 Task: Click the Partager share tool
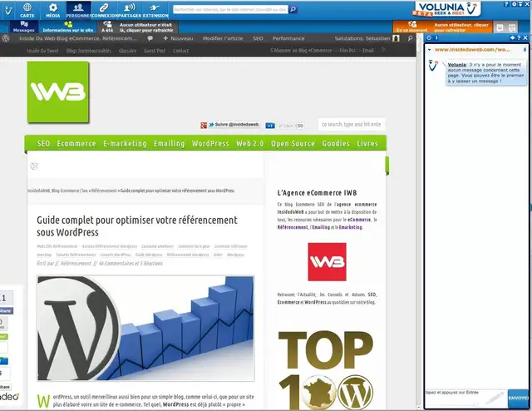[130, 10]
